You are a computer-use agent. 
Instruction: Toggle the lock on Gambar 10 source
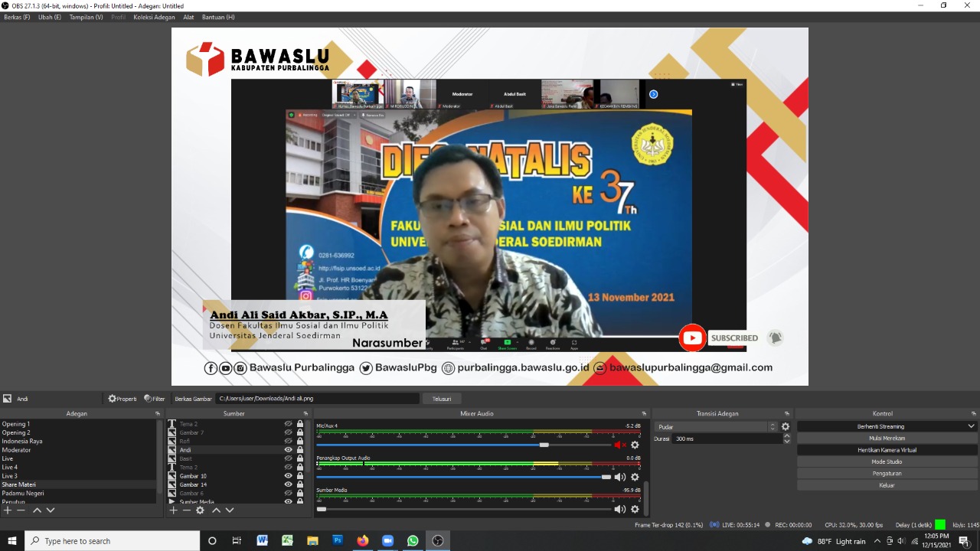click(300, 476)
